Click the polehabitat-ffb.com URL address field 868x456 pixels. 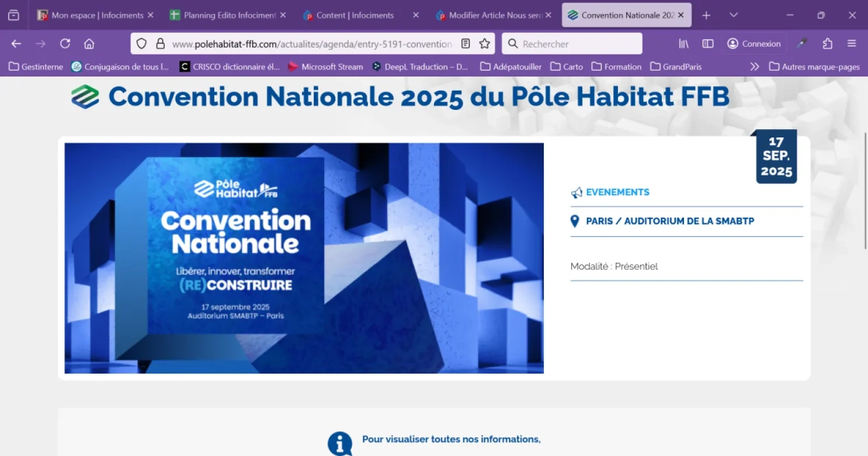(312, 44)
